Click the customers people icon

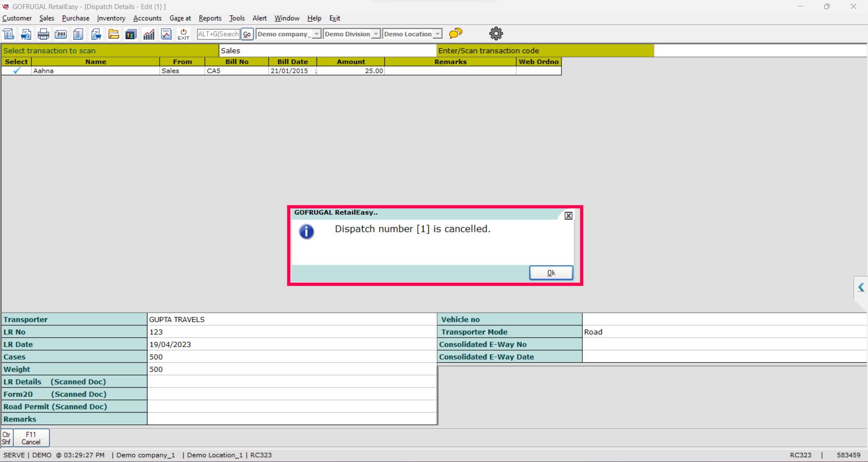click(x=131, y=34)
